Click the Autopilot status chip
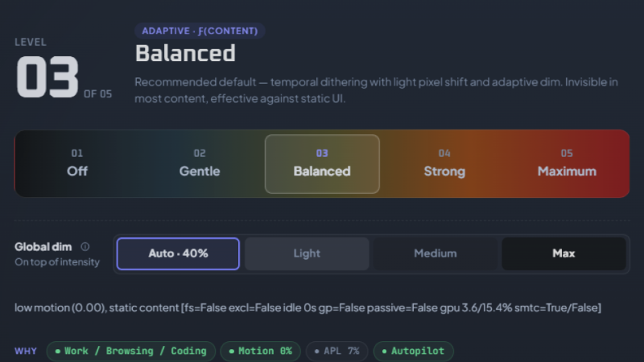Viewport: 644px width, 362px height. pos(413,352)
